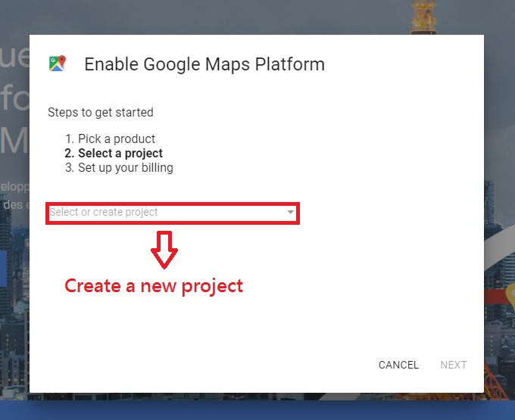Viewport: 515px width, 420px height.
Task: Click the blue bar below the dialog
Action: pos(257,409)
